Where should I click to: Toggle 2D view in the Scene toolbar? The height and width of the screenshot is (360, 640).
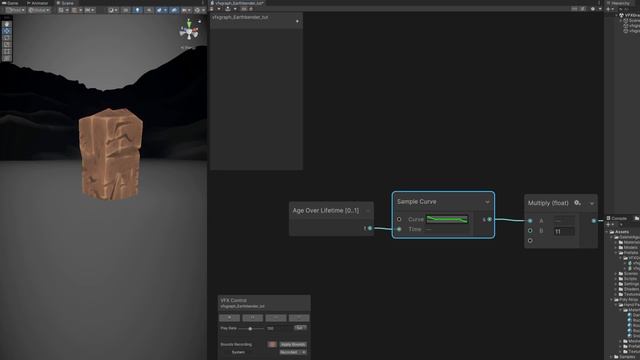pyautogui.click(x=126, y=10)
